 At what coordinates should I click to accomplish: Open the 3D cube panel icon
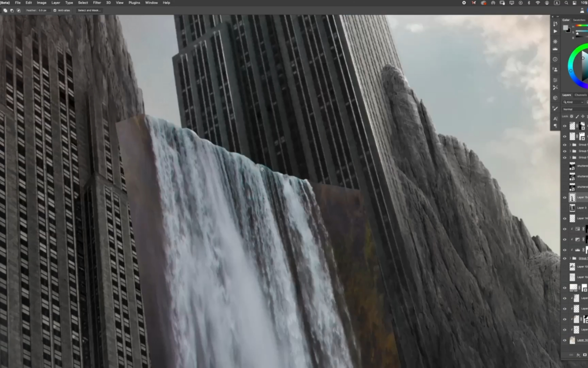(555, 98)
